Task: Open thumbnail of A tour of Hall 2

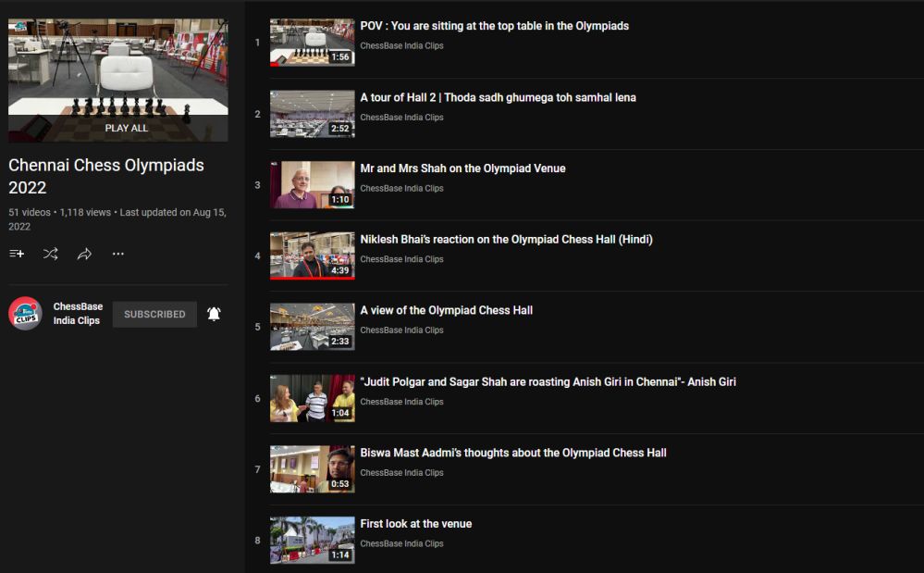Action: point(312,114)
